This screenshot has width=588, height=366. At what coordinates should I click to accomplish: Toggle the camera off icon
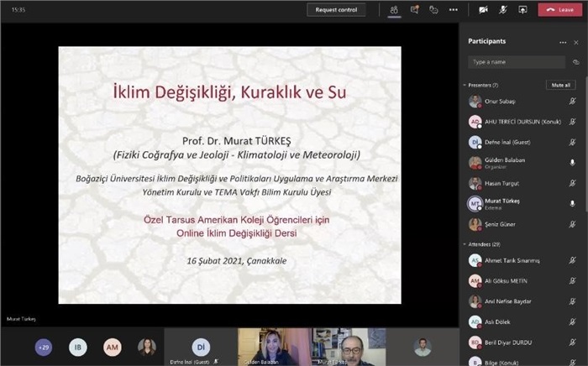[483, 10]
